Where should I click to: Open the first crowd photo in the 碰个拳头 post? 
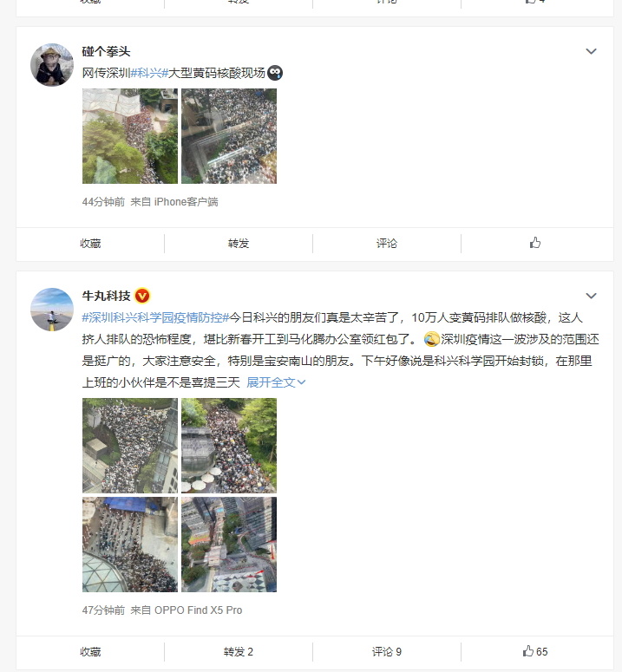point(130,136)
